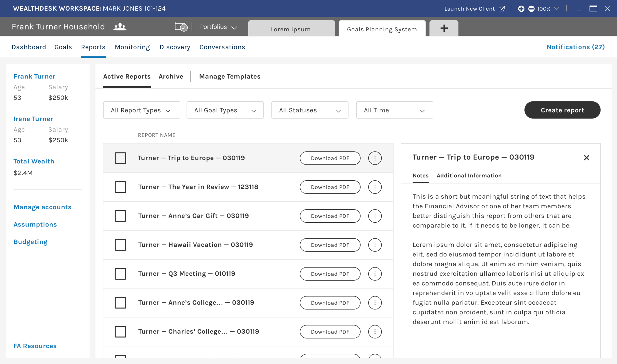Click the zoom out minus icon
The image size is (617, 364).
531,9
